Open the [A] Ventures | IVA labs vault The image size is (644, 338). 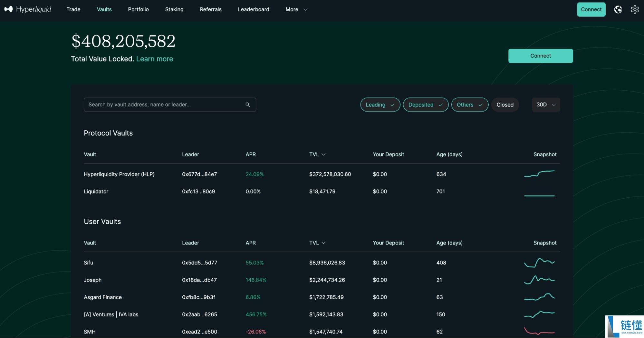[111, 314]
